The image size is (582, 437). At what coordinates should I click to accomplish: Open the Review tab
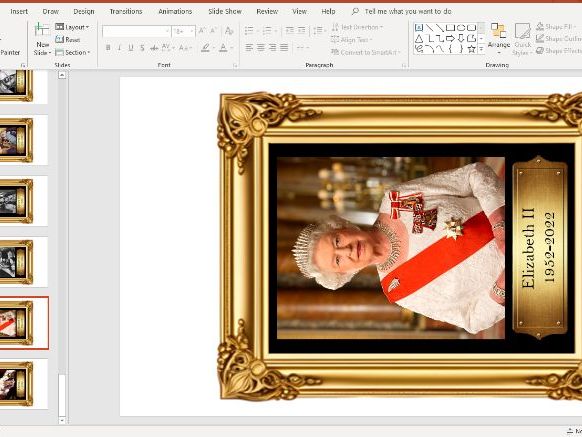coord(267,12)
